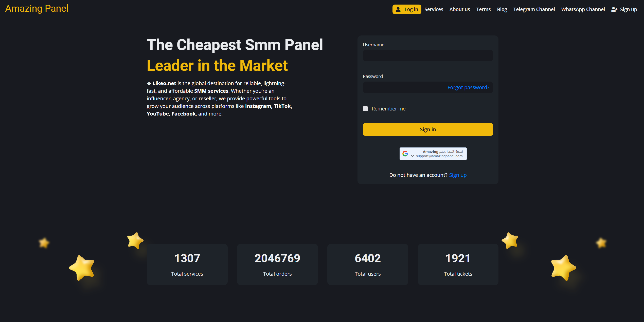
Task: Click Sign up link below Google button
Action: click(458, 175)
